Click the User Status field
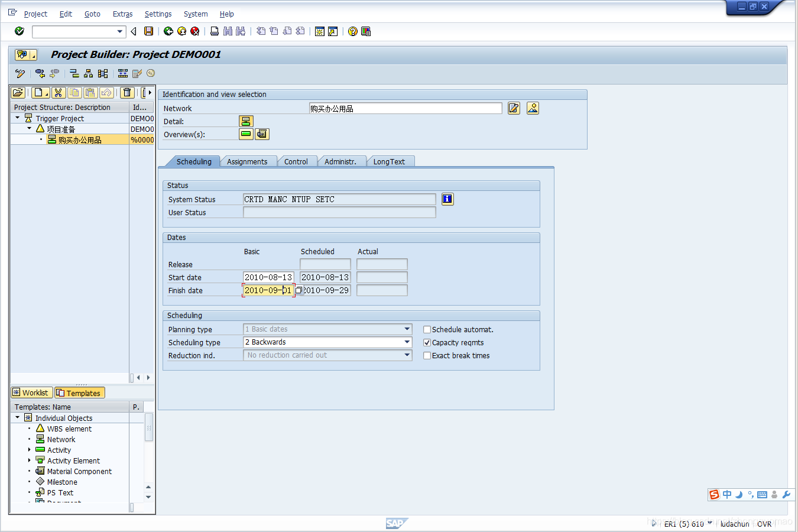The height and width of the screenshot is (532, 798). click(339, 212)
